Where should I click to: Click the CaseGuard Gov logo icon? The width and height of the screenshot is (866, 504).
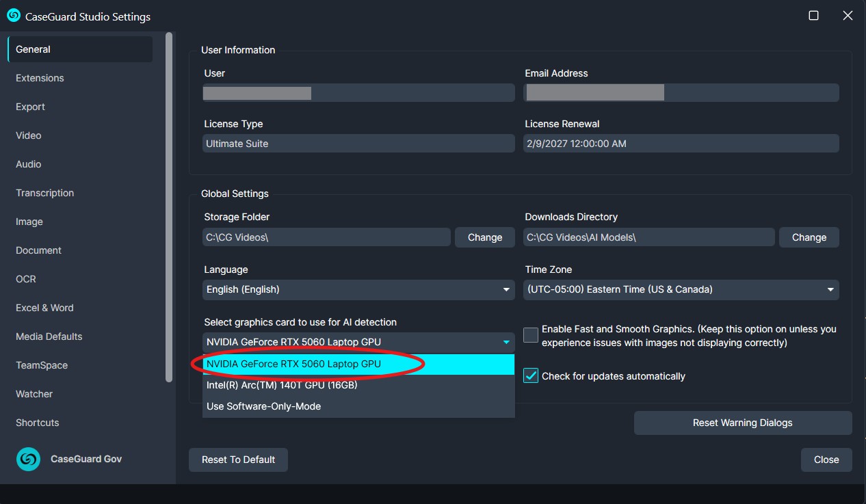point(29,459)
